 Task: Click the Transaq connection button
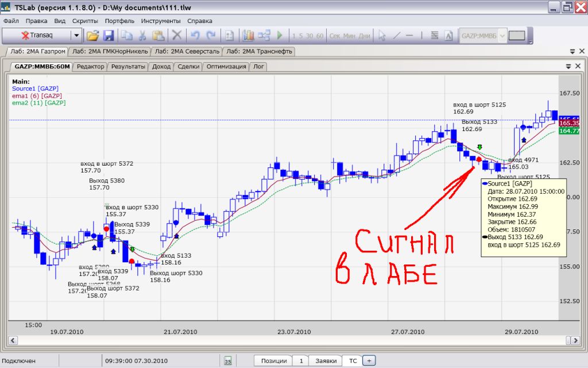coord(37,36)
